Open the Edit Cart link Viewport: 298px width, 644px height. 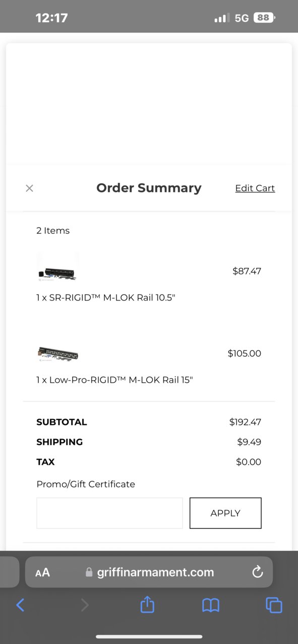pos(255,188)
